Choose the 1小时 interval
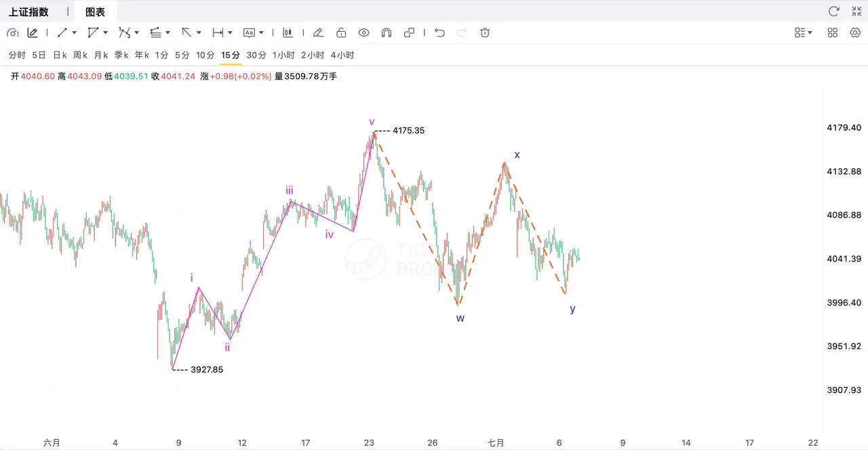Viewport: 868px width, 450px height. pyautogui.click(x=283, y=55)
